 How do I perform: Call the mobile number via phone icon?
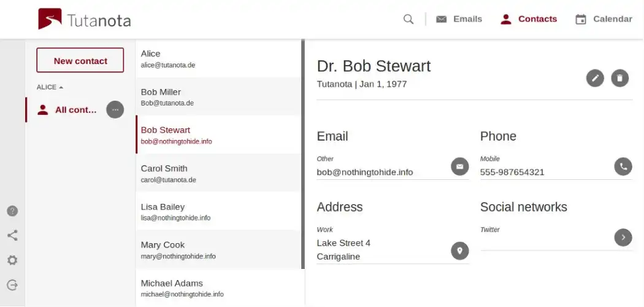[623, 166]
